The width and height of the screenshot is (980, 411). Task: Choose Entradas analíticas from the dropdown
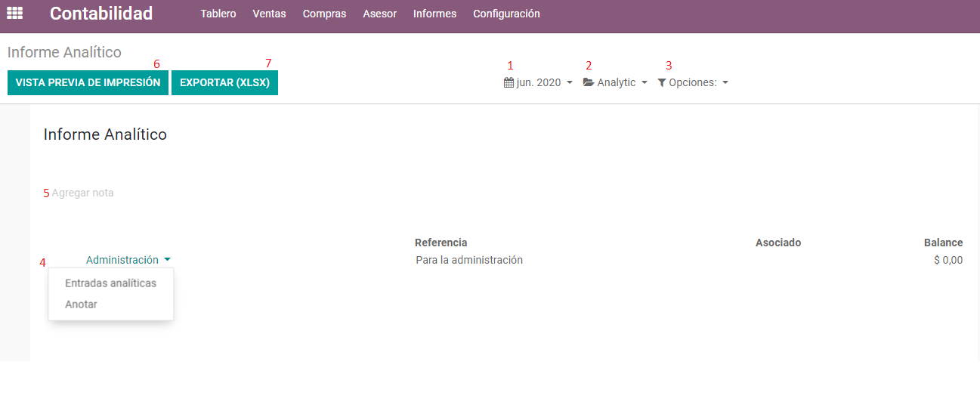[x=111, y=283]
